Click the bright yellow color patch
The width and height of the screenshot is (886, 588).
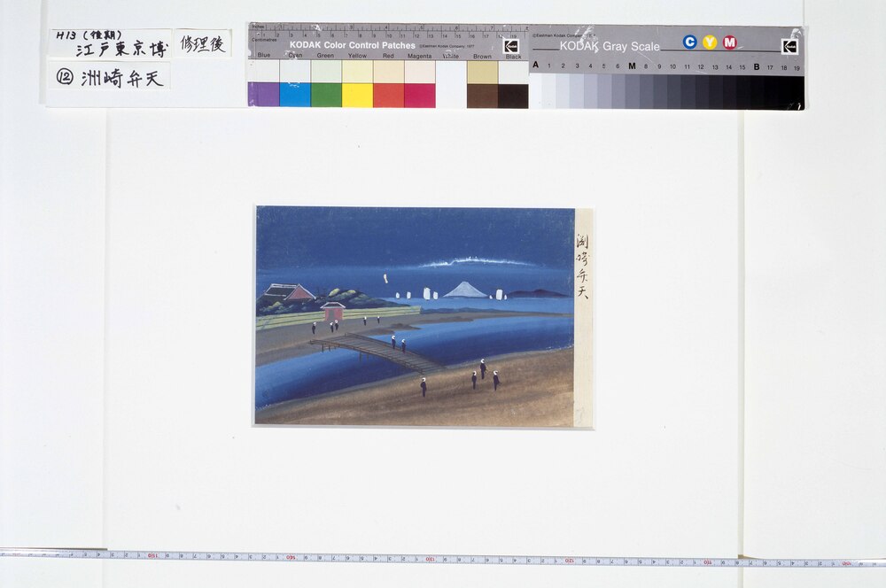[357, 95]
